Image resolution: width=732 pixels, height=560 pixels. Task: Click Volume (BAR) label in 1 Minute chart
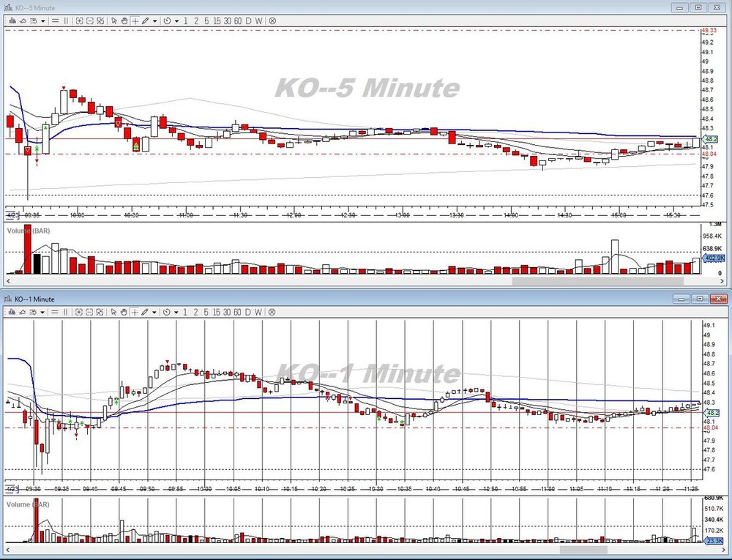[28, 504]
